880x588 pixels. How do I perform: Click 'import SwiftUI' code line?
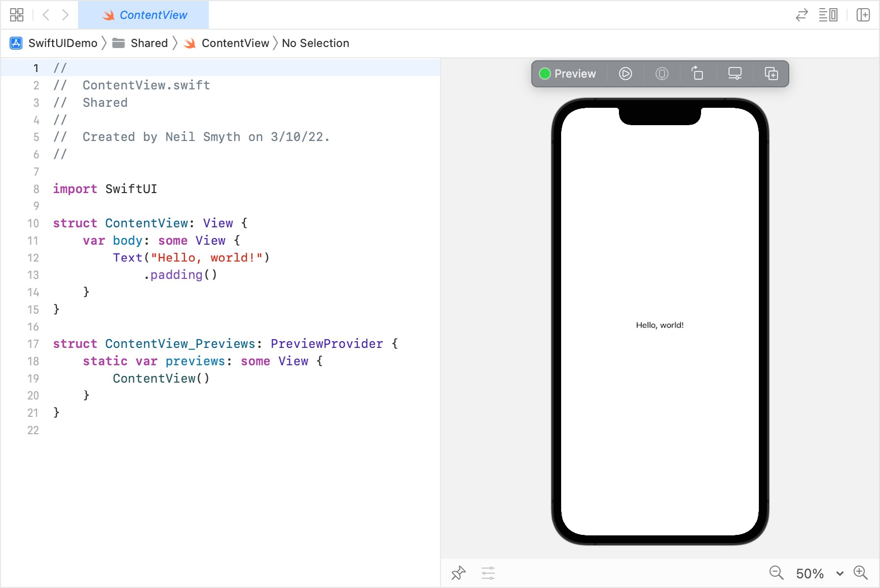pyautogui.click(x=105, y=189)
